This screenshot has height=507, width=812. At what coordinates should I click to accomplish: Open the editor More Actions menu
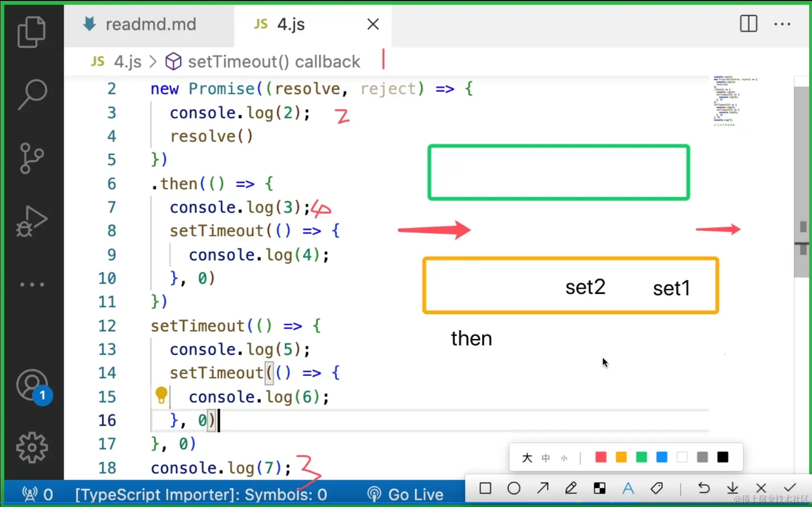(x=782, y=24)
